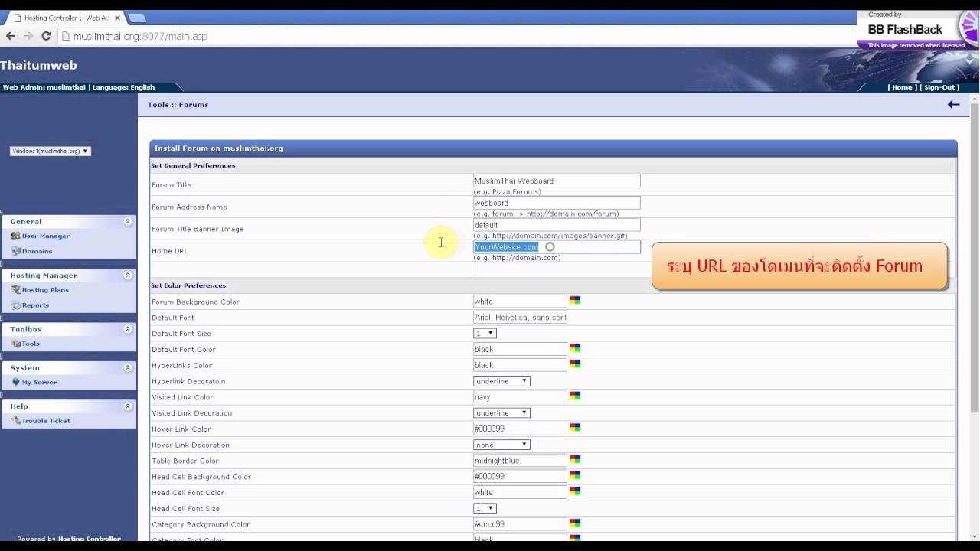
Task: Click the Head Cell Background Color text field
Action: [520, 476]
